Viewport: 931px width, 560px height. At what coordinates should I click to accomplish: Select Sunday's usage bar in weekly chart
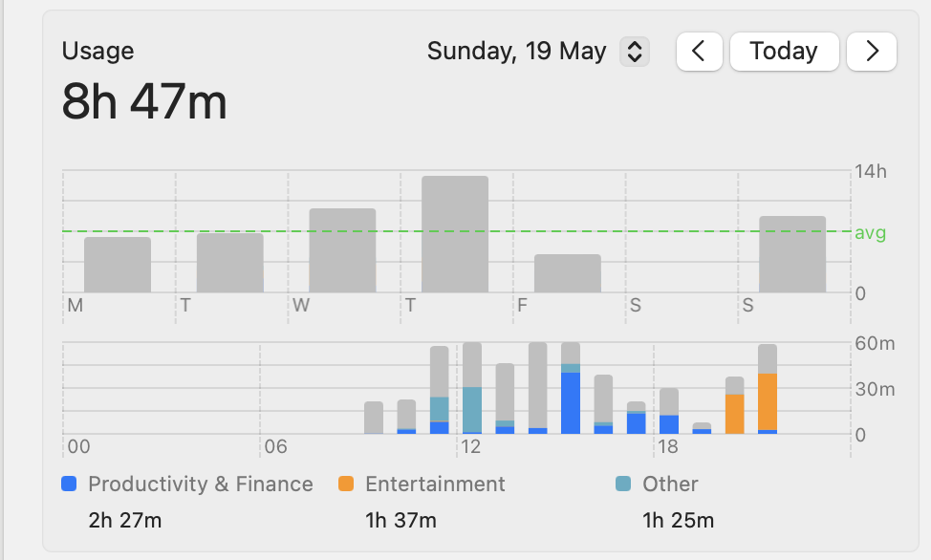pos(792,254)
